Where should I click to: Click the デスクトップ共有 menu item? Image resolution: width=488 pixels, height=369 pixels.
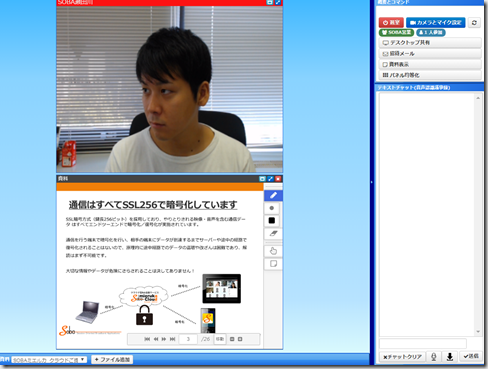pos(430,43)
